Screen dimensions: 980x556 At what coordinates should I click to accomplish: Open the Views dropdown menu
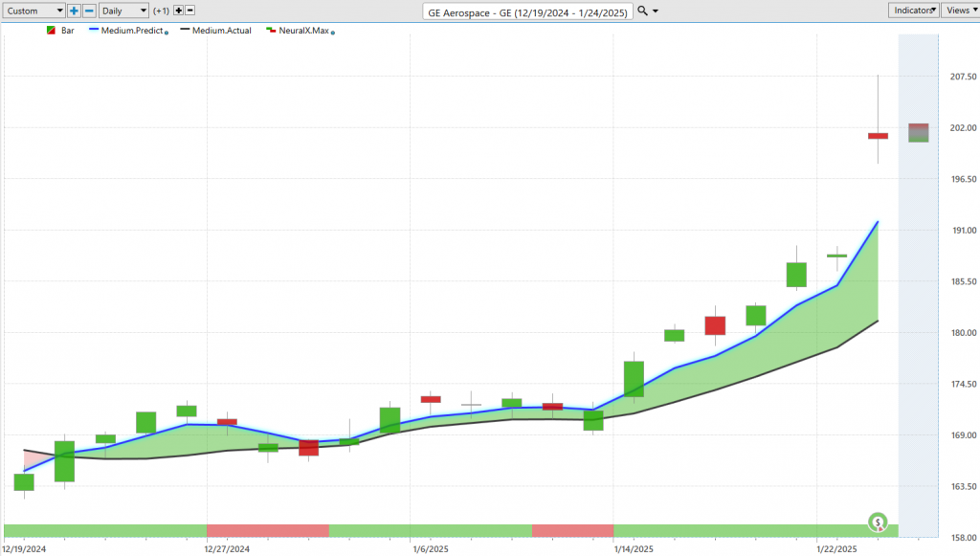tap(961, 10)
